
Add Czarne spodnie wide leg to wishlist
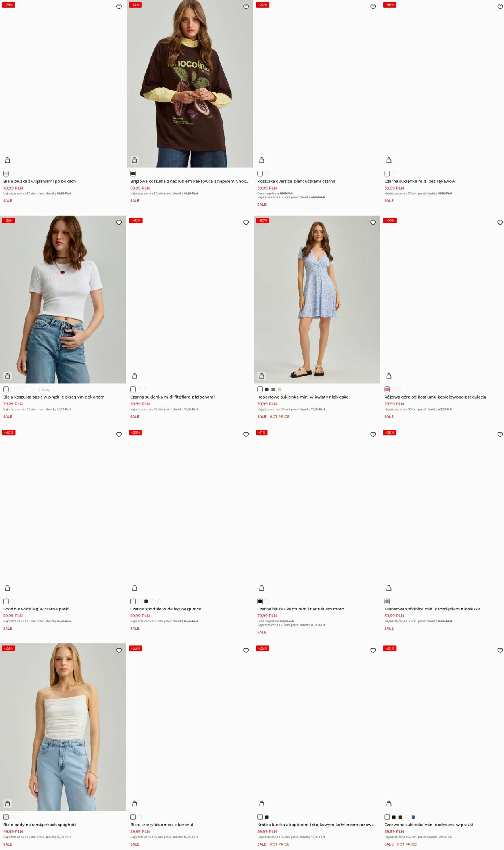246,435
